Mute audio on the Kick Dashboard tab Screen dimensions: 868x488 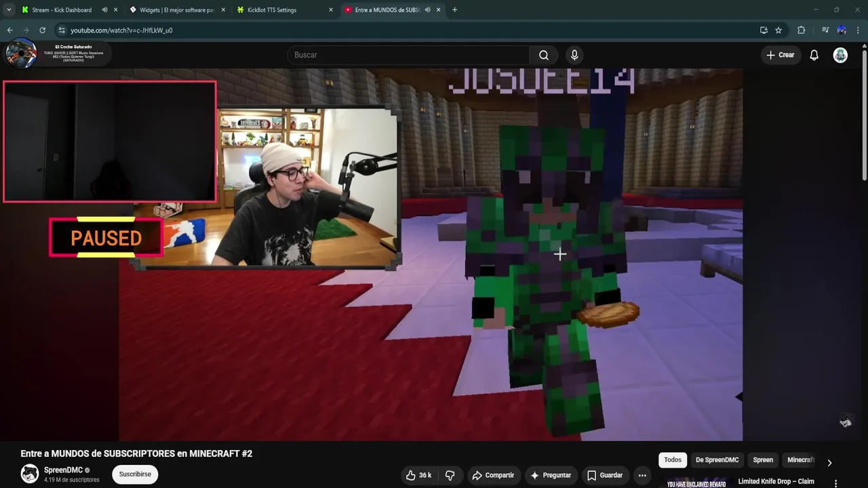[104, 9]
